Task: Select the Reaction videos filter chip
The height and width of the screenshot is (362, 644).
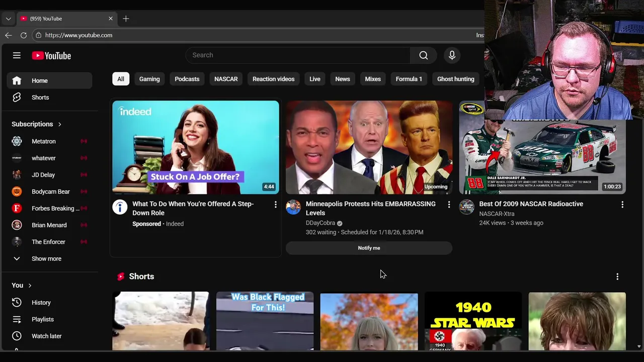Action: point(273,79)
